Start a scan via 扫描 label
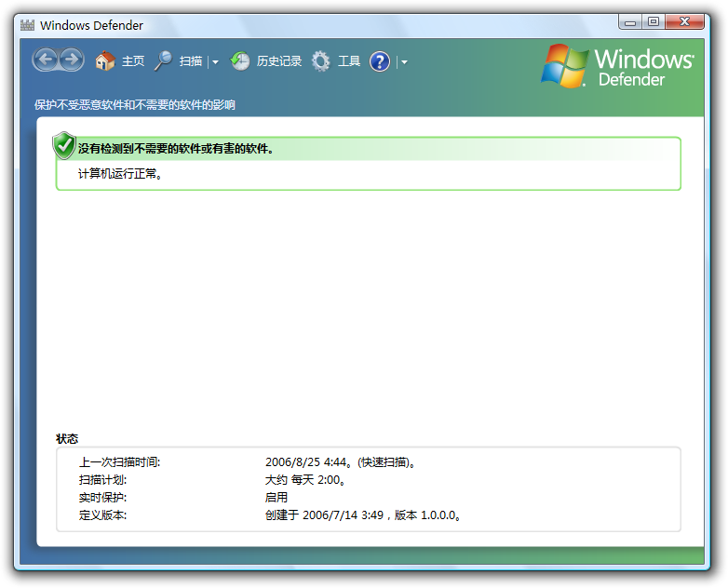The width and height of the screenshot is (728, 588). click(190, 61)
